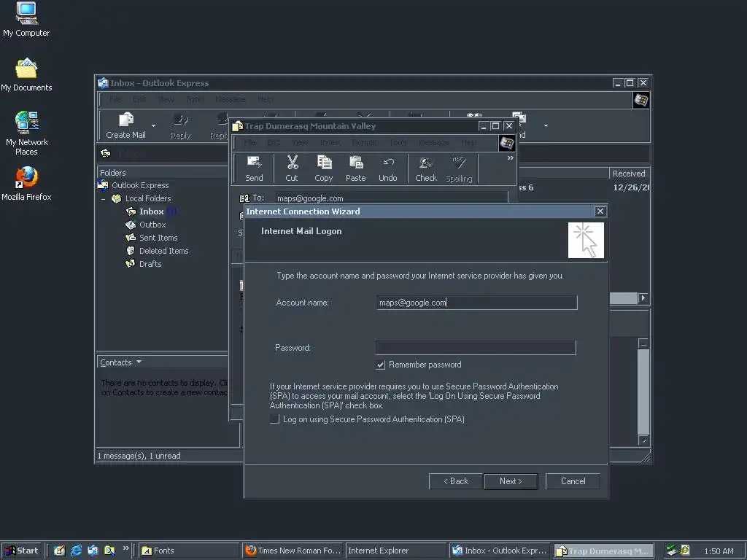Click the network connection tray icon

672,551
